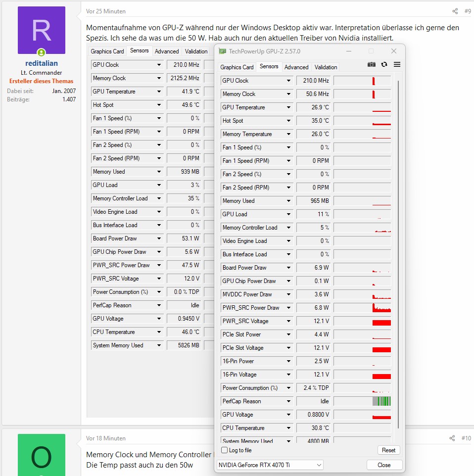Select the Validation tab in the background window
474x476 pixels.
(196, 51)
